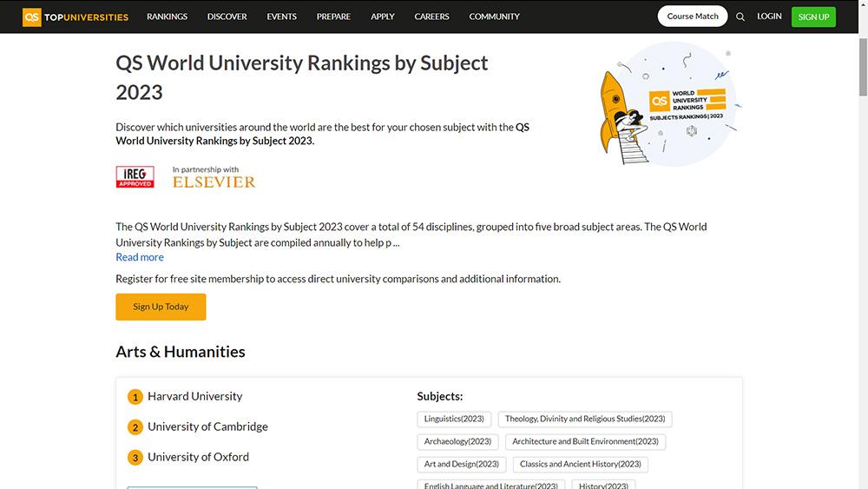Click the Subjects: label
Image resolution: width=868 pixels, height=489 pixels.
pos(440,397)
